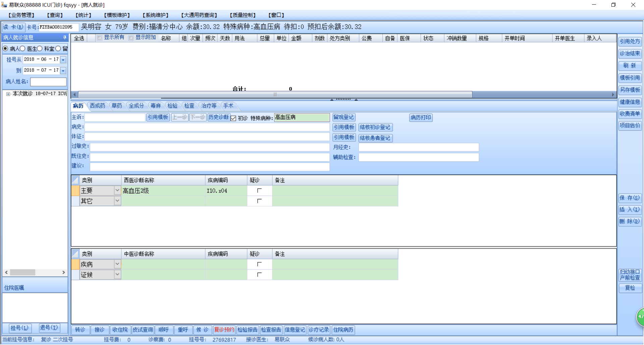Click the 刷新 button
Viewport: 644px width, 345px height.
coord(630,66)
